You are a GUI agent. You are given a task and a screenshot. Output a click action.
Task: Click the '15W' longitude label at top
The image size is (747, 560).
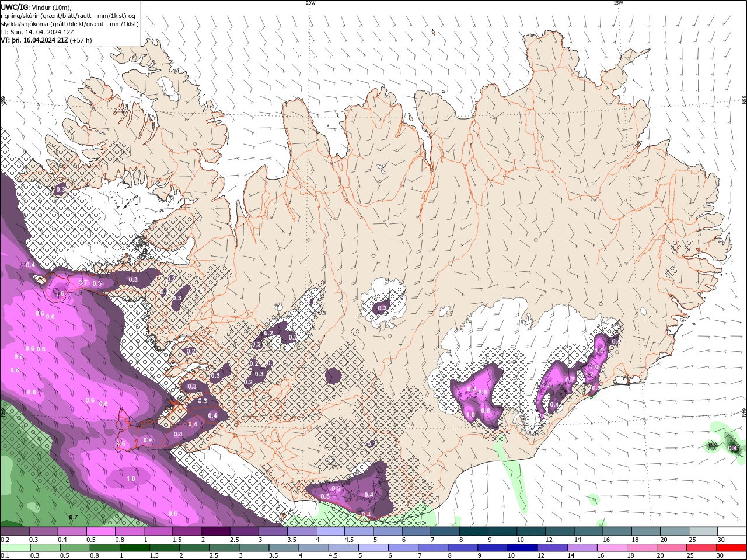[x=618, y=3]
